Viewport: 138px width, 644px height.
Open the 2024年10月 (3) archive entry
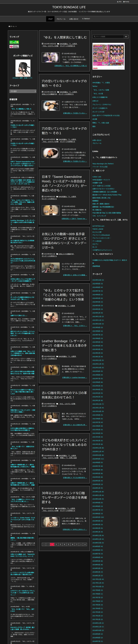click(x=98, y=280)
